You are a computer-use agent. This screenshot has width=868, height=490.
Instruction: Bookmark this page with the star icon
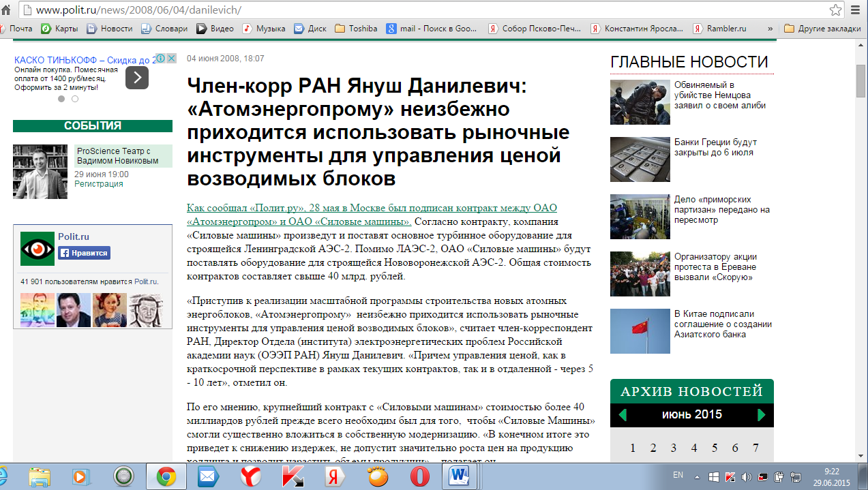835,10
